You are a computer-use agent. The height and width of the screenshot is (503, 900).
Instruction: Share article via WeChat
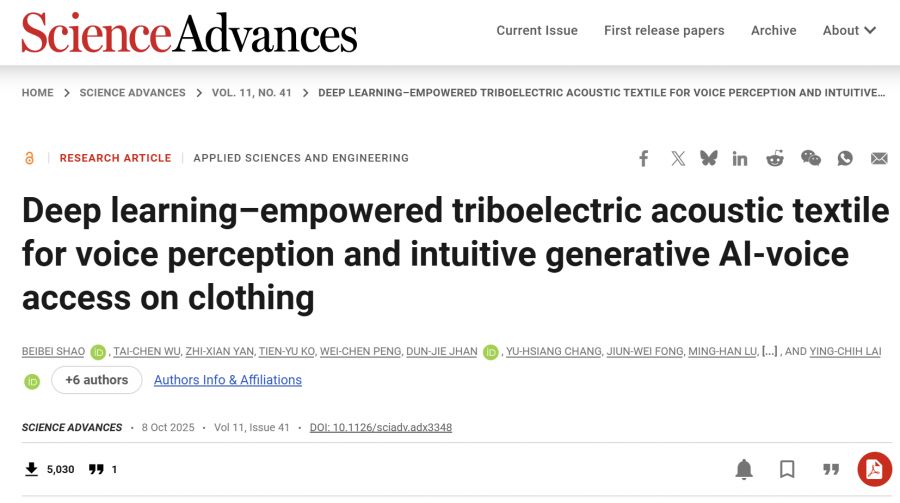point(811,158)
